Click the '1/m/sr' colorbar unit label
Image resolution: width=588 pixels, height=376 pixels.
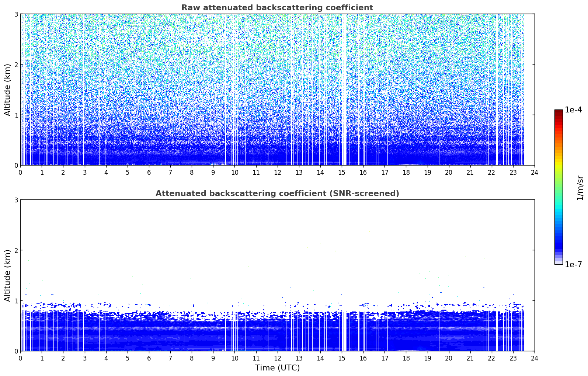[580, 187]
